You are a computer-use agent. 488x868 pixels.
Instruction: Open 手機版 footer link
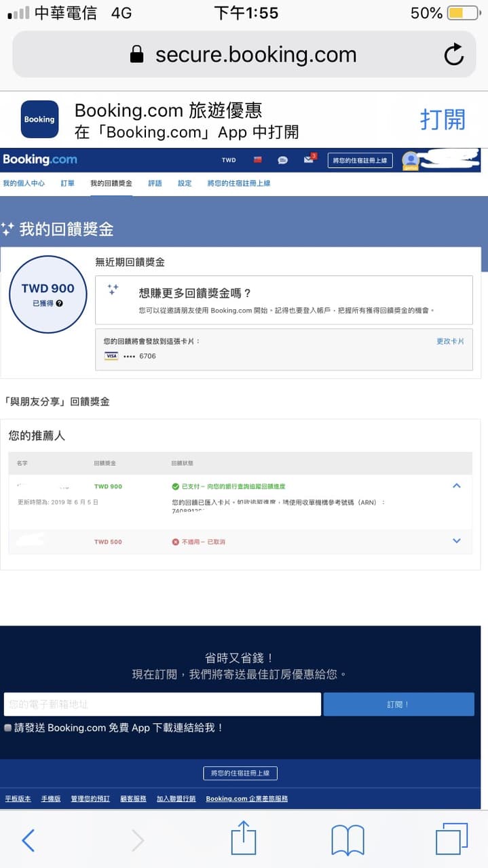pyautogui.click(x=51, y=799)
